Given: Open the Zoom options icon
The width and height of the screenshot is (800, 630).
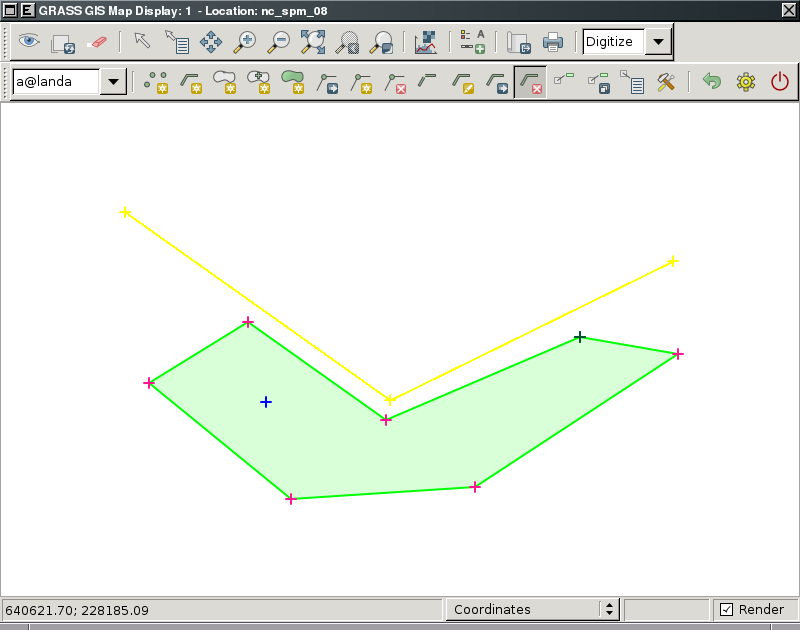Looking at the screenshot, I should point(382,42).
